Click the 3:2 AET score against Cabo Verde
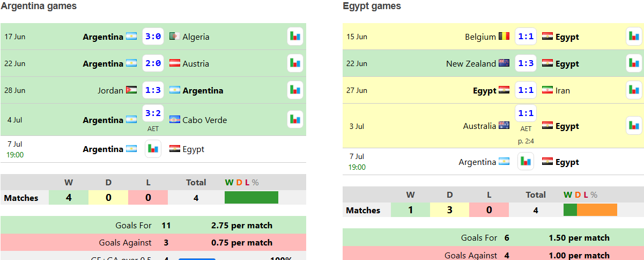Image resolution: width=644 pixels, height=260 pixels. coord(153,114)
